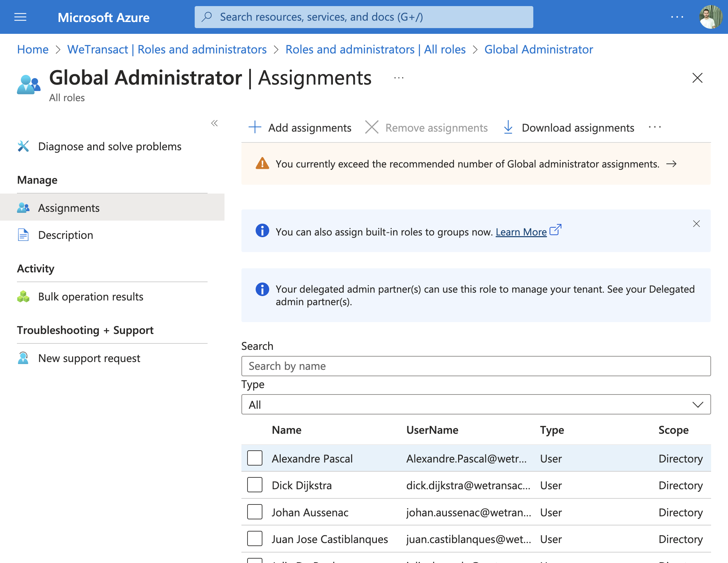Click the Scope column header
The width and height of the screenshot is (728, 563).
[x=673, y=430]
